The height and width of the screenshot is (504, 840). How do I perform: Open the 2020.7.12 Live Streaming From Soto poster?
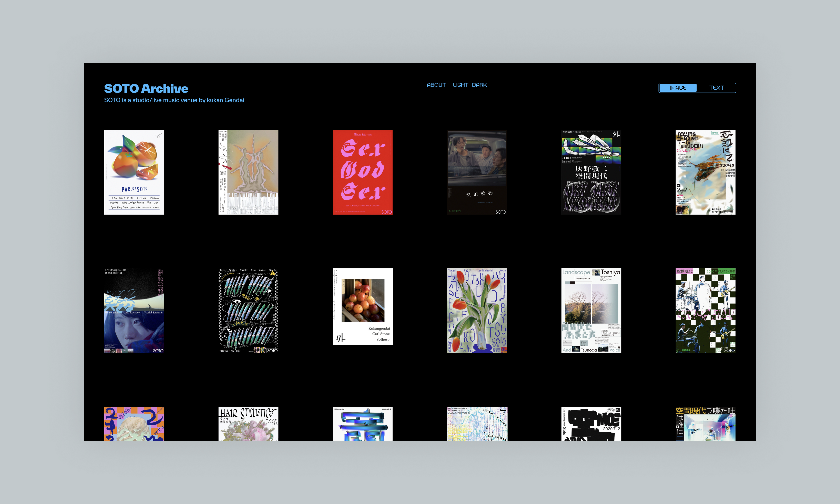point(591,424)
